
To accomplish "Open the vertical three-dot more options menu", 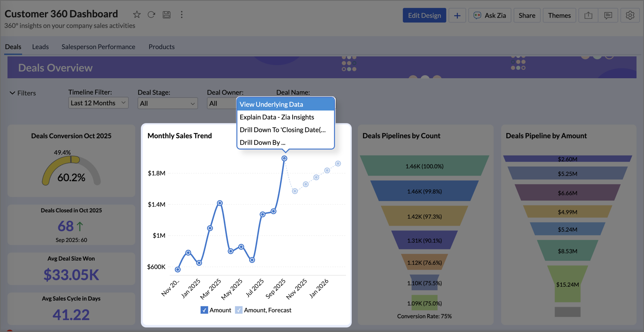I will [181, 15].
